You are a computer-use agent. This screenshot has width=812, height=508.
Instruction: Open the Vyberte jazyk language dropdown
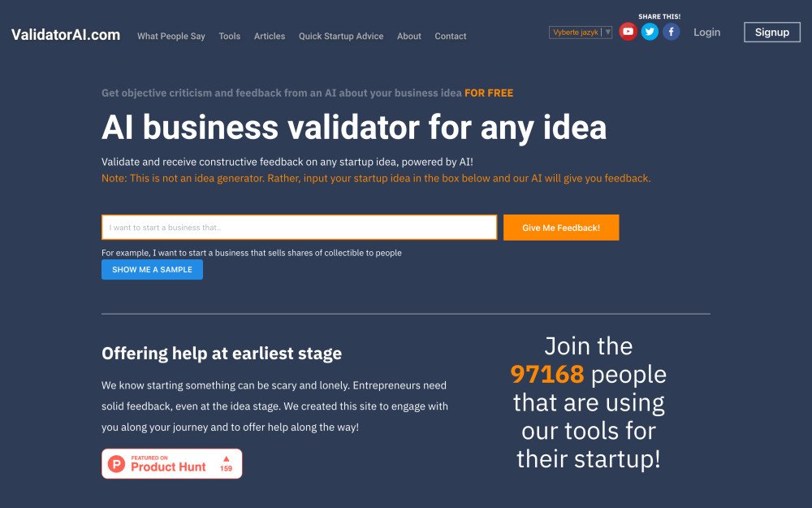point(574,31)
